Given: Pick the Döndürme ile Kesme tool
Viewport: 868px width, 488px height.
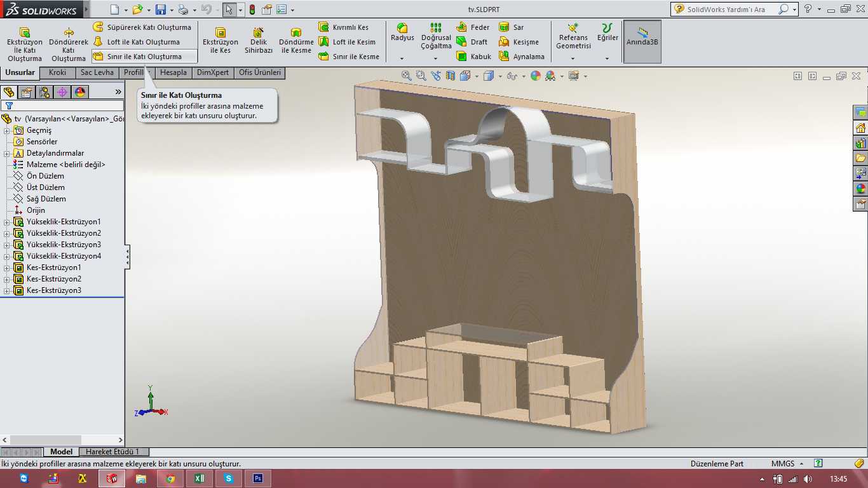Looking at the screenshot, I should pyautogui.click(x=296, y=41).
